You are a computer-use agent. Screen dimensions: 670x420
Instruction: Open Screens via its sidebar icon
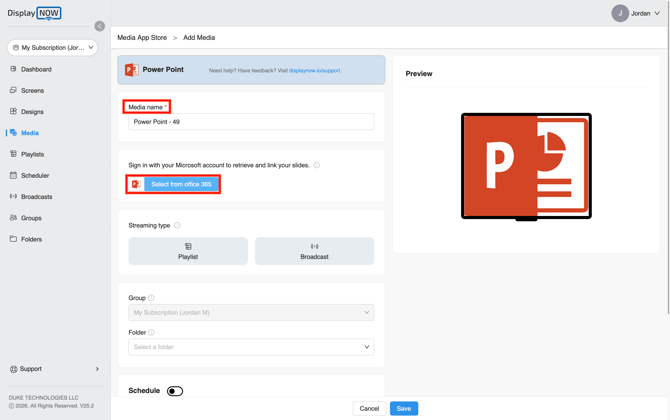coord(13,90)
